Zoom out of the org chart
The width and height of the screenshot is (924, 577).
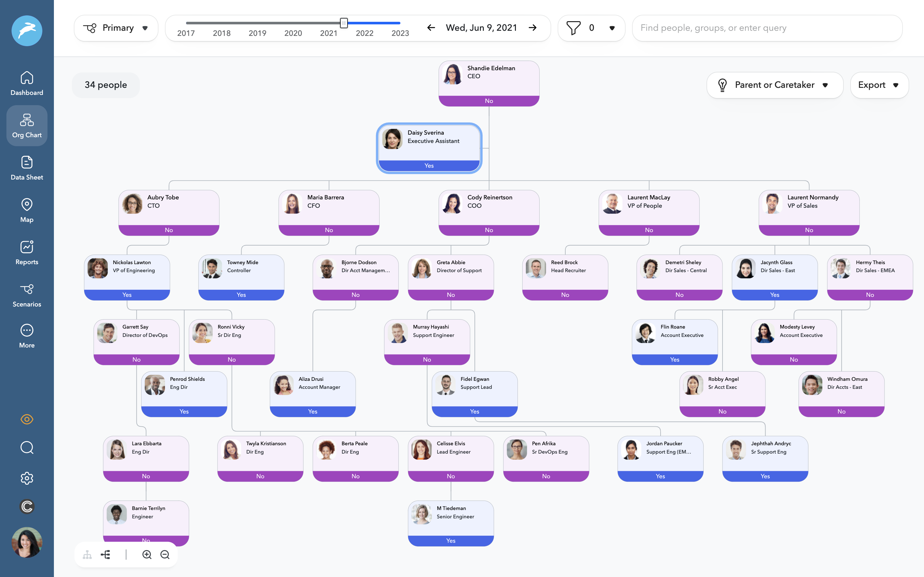pyautogui.click(x=165, y=555)
